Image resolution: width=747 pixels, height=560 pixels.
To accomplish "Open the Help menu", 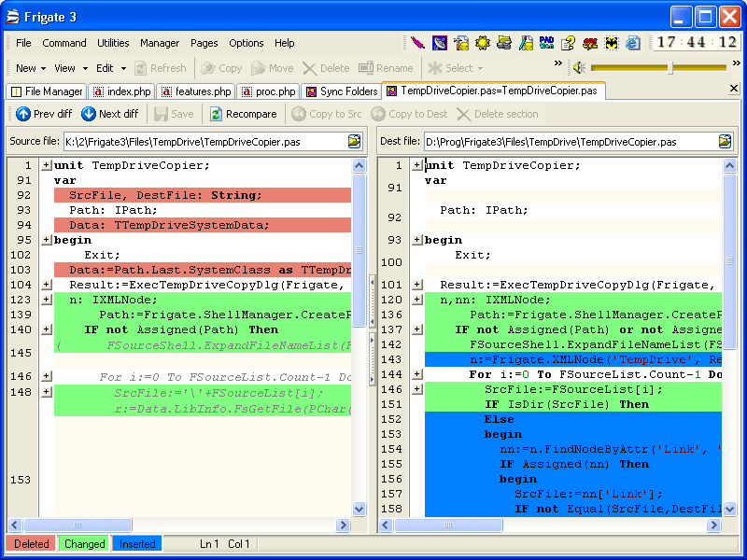I will tap(284, 43).
